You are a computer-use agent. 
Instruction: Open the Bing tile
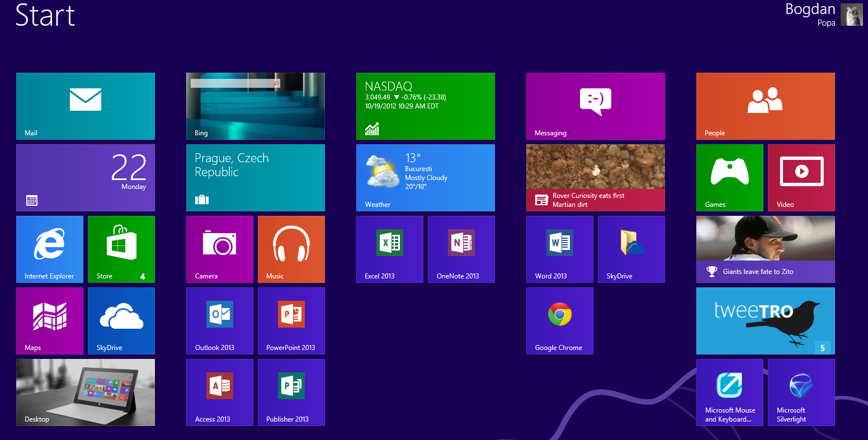pyautogui.click(x=256, y=106)
